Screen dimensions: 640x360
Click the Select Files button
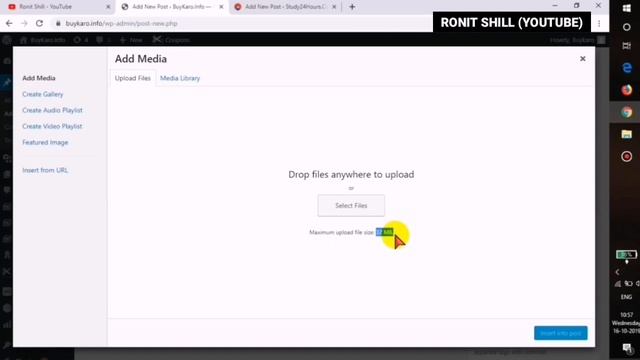(351, 205)
